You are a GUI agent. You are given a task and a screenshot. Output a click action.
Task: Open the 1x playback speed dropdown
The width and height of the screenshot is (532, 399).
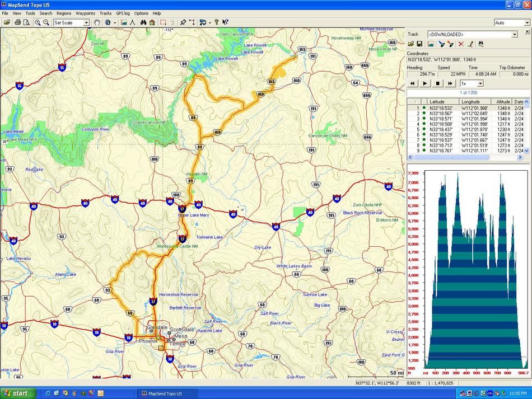click(x=480, y=83)
